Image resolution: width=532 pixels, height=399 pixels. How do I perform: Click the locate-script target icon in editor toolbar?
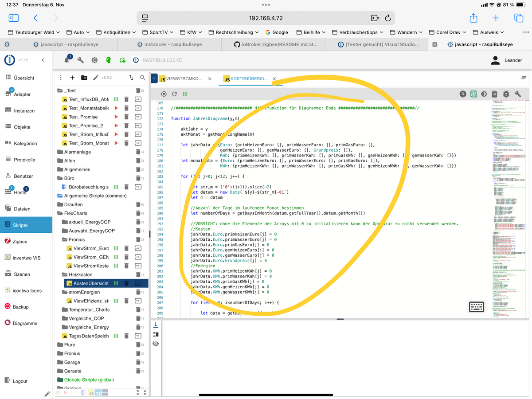[164, 94]
